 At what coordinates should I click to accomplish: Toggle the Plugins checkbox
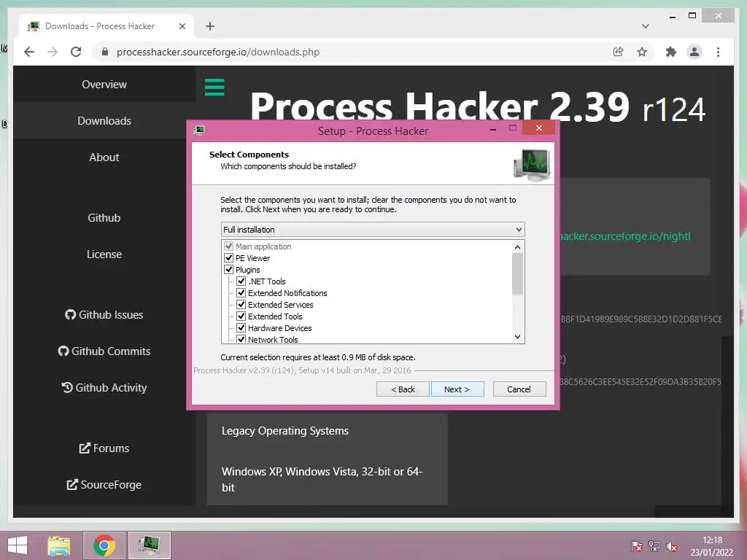click(x=228, y=270)
